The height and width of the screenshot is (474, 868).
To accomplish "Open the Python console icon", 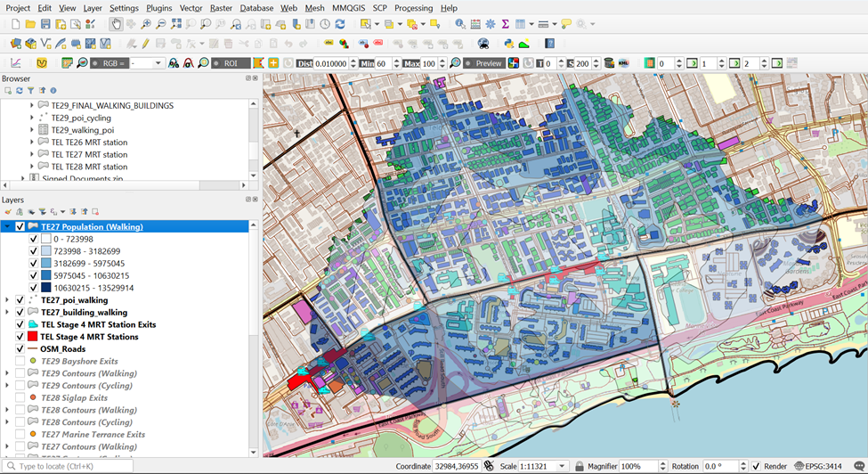I will 508,43.
